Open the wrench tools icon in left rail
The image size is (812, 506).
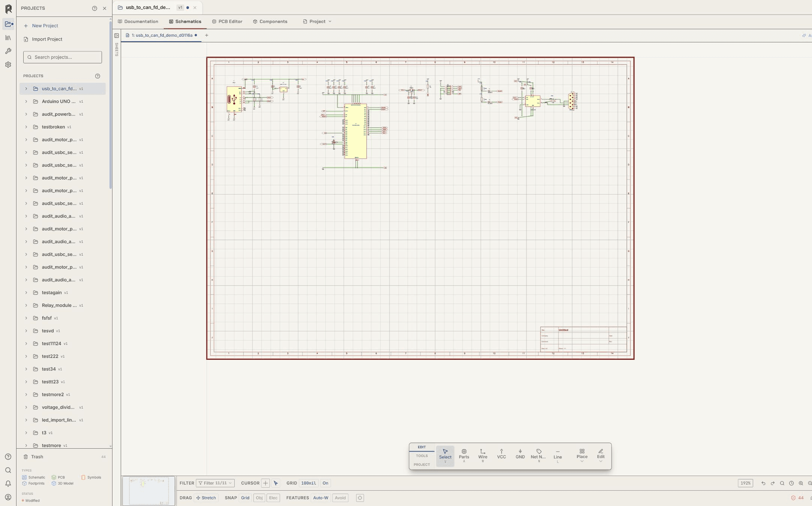tap(8, 51)
